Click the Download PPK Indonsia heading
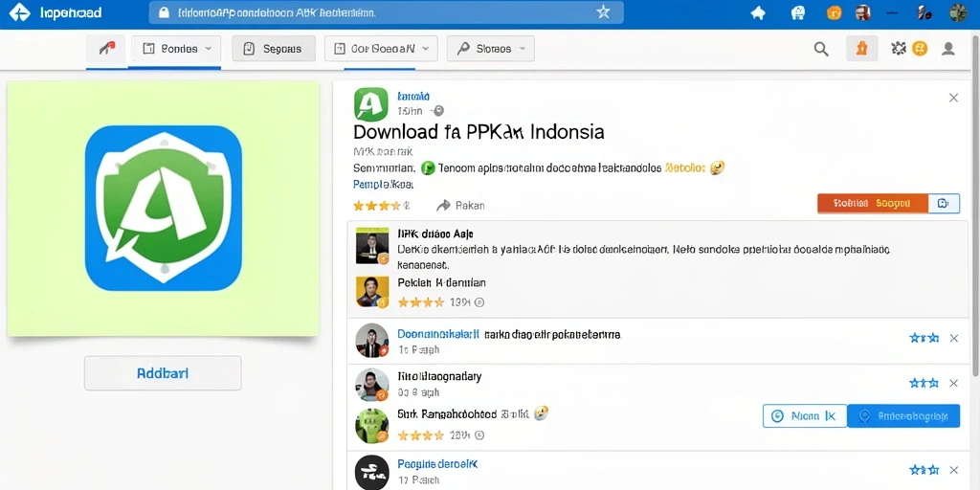Image resolution: width=980 pixels, height=490 pixels. click(x=479, y=132)
